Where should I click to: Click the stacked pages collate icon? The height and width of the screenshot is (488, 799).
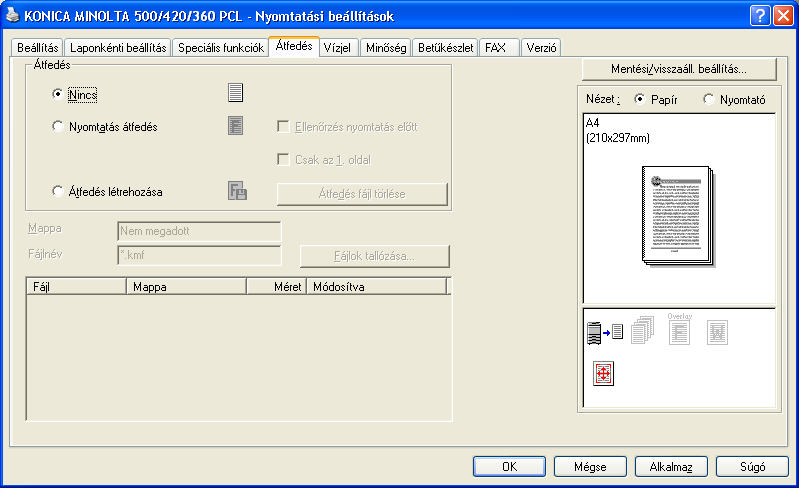coord(643,330)
